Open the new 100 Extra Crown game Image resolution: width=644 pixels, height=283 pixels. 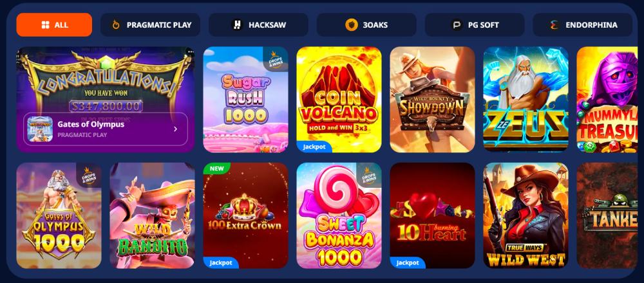point(245,215)
